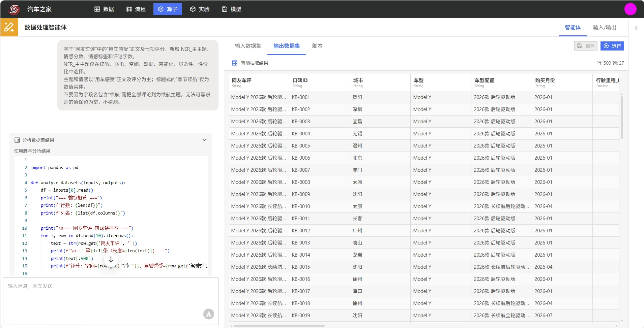Click the 行: 500 列: 27 count label
The image size is (644, 328).
click(610, 63)
